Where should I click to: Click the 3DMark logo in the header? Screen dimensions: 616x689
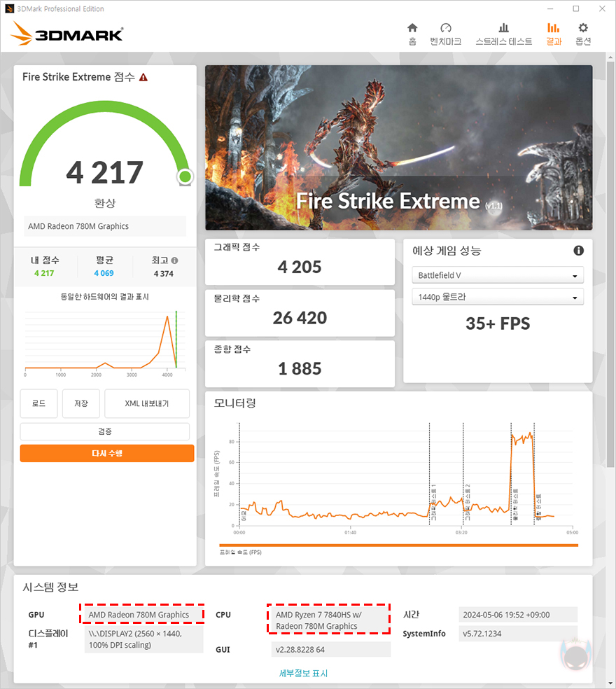pos(66,34)
